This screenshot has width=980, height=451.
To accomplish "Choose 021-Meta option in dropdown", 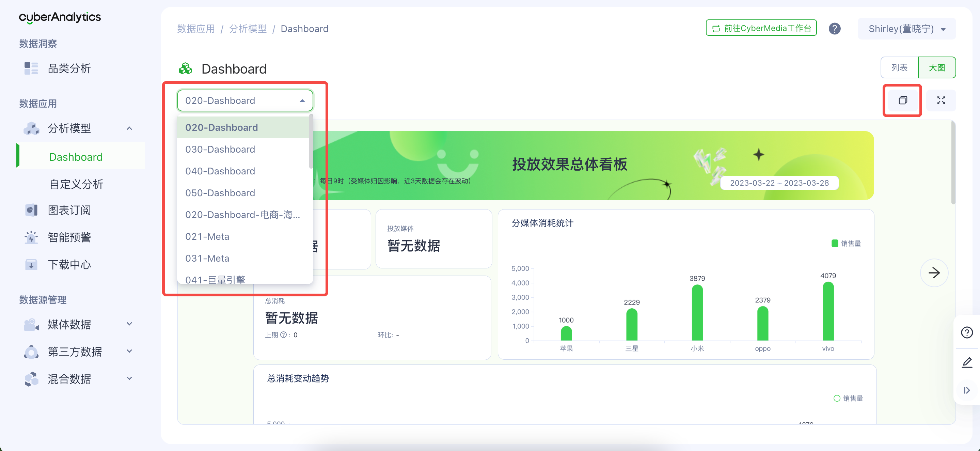I will [x=207, y=236].
